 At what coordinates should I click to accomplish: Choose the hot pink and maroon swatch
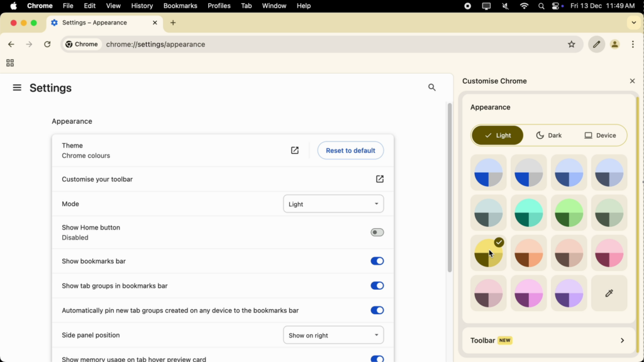click(x=609, y=253)
